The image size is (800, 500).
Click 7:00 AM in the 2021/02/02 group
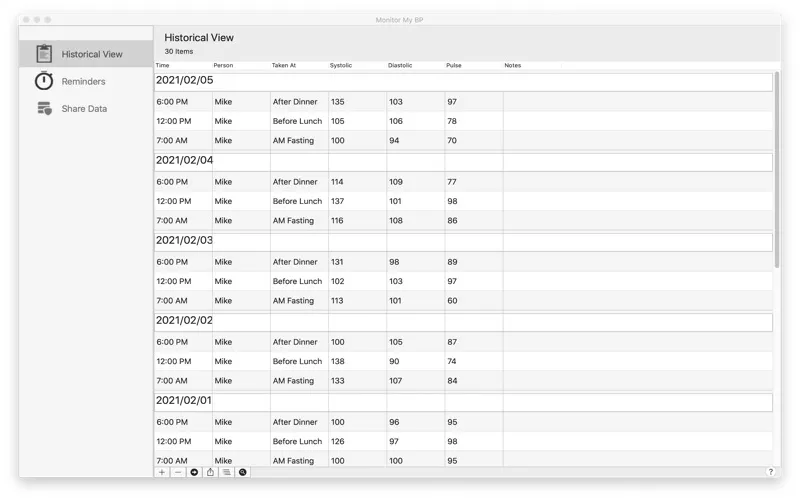pos(172,381)
